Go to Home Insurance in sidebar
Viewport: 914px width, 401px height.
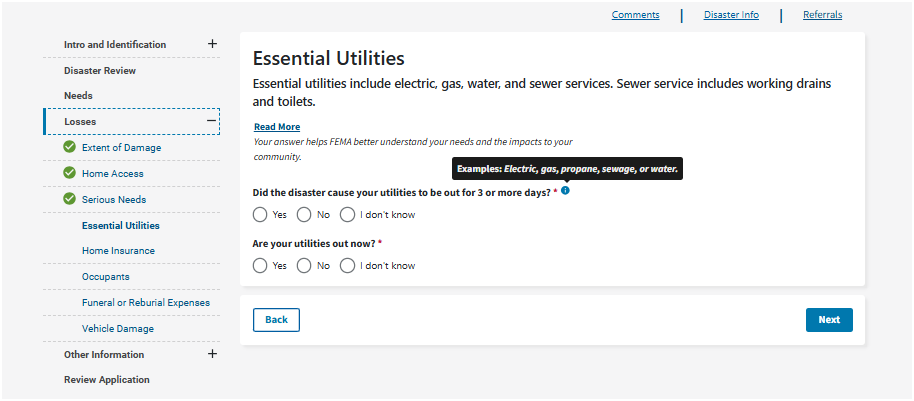coord(117,250)
